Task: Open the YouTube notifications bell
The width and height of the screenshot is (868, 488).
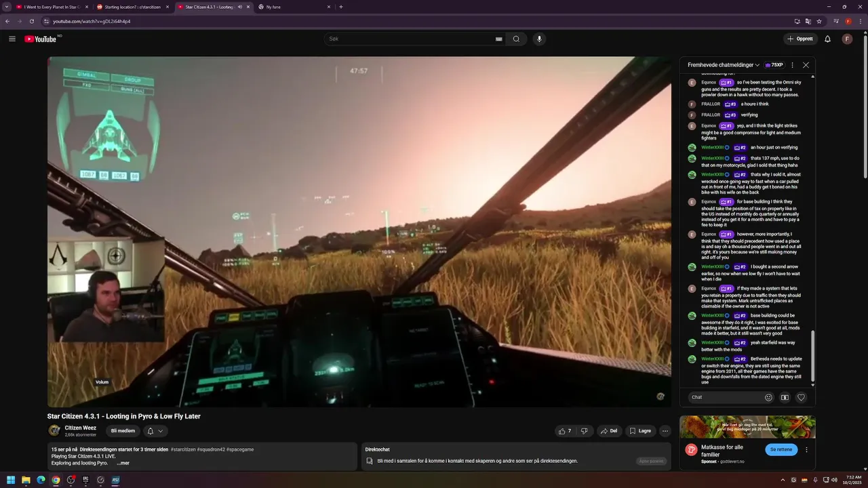Action: tap(827, 39)
